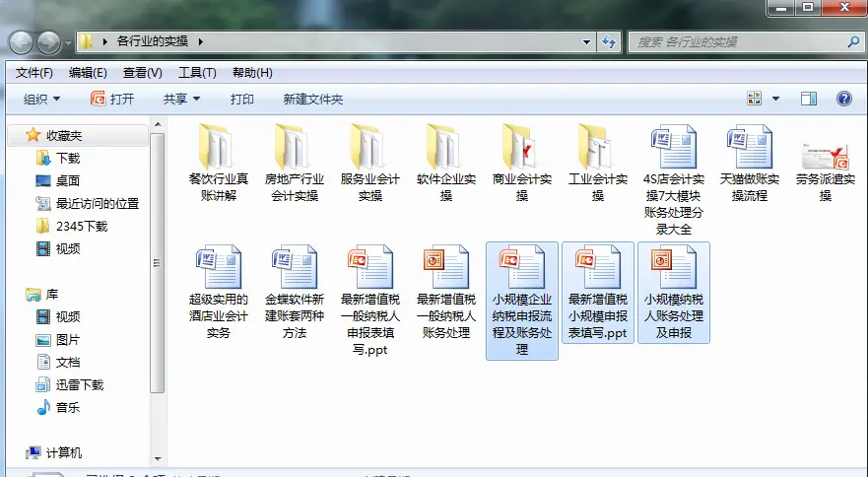This screenshot has width=868, height=477.
Task: Open the help question mark icon
Action: [843, 99]
